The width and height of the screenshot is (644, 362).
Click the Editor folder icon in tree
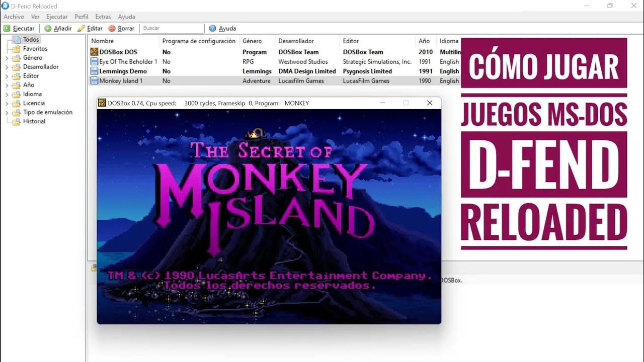tap(17, 76)
